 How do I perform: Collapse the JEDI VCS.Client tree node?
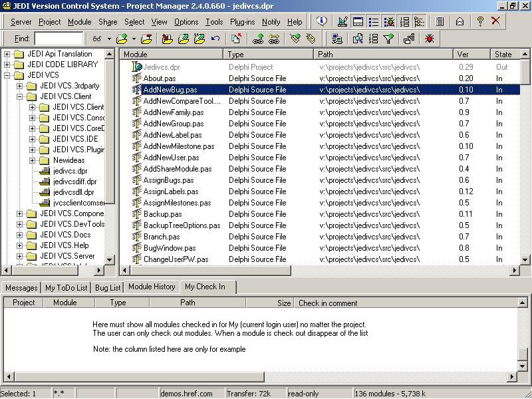coord(20,96)
